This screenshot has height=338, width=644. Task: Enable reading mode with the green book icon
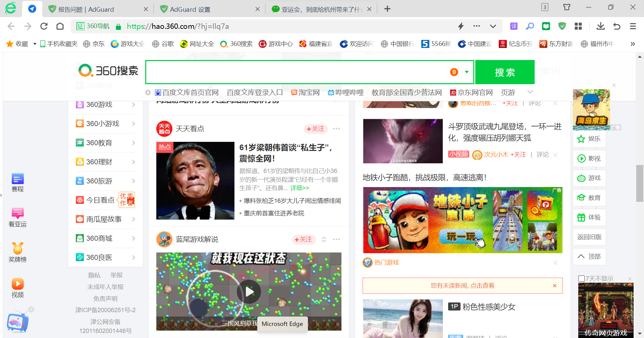point(546,26)
